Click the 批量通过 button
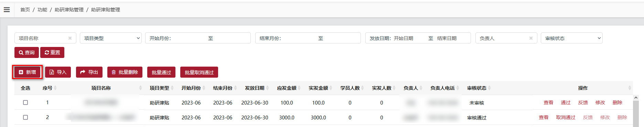Screen dimensions: 644x127 [161, 72]
